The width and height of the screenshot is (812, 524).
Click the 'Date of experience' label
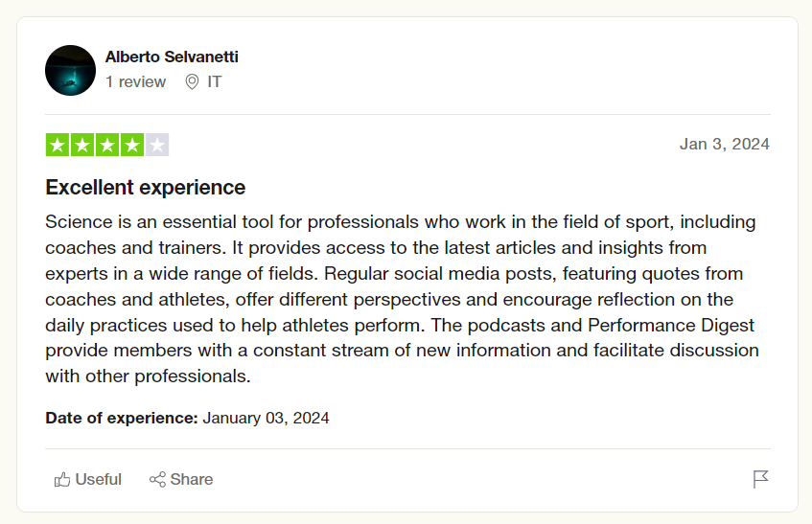[x=122, y=418]
